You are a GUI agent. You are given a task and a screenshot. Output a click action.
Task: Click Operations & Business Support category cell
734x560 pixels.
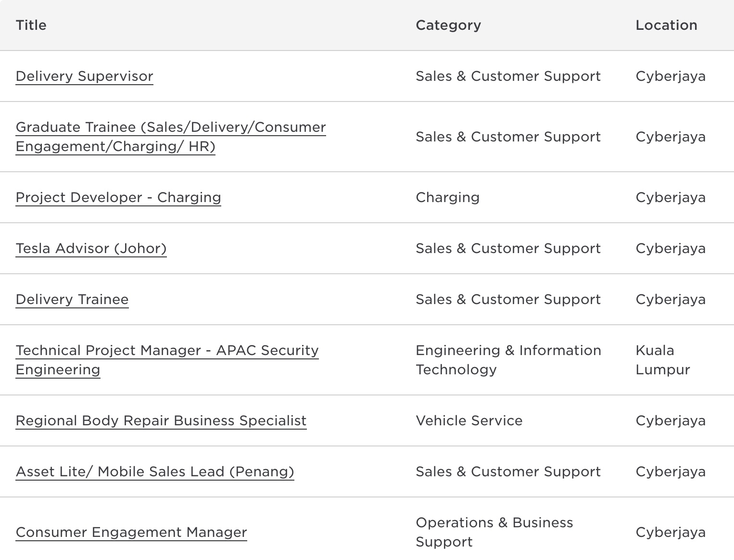point(494,532)
